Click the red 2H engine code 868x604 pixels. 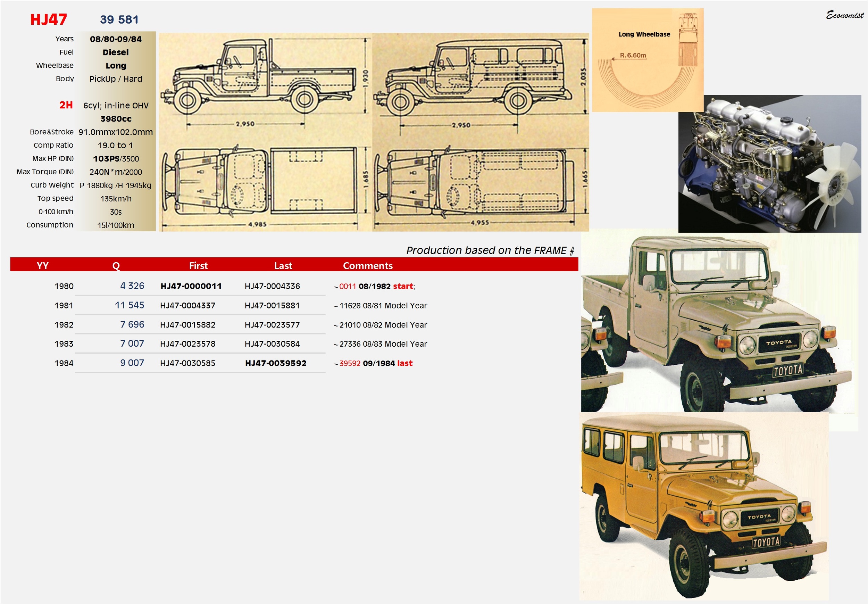pyautogui.click(x=66, y=105)
